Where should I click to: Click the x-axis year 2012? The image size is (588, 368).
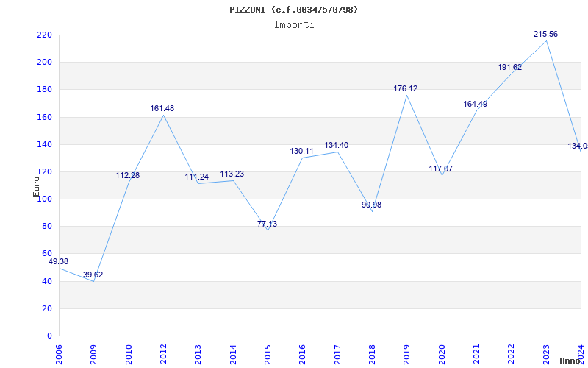click(163, 354)
